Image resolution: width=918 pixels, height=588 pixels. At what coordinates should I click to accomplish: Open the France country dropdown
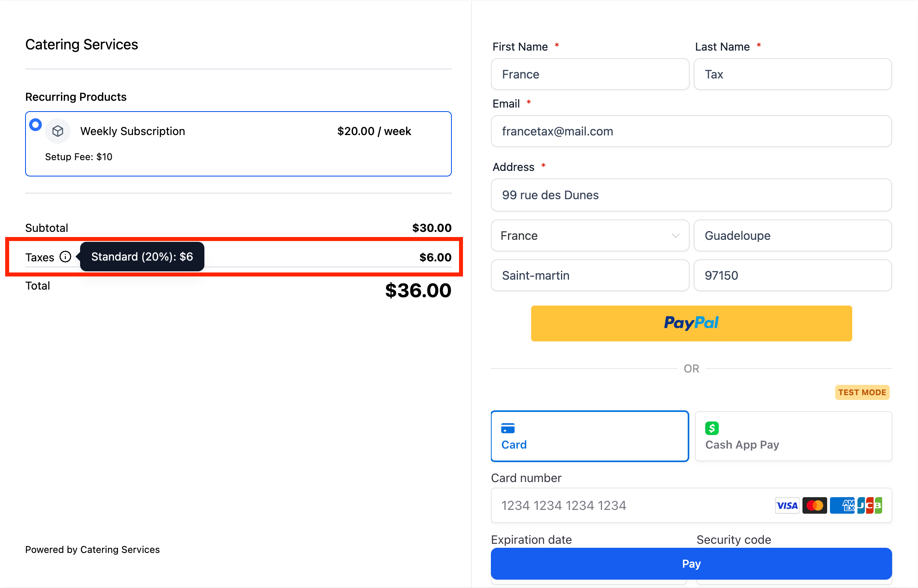(x=590, y=235)
